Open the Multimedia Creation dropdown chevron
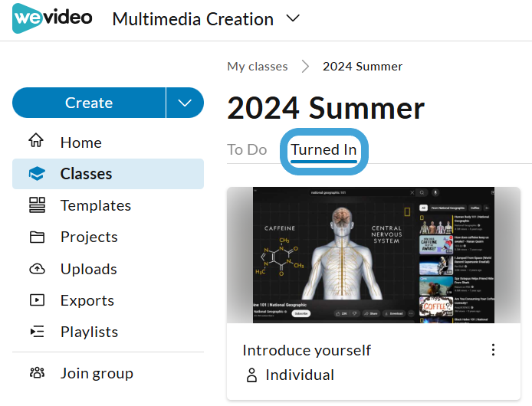The image size is (532, 406). pyautogui.click(x=293, y=18)
